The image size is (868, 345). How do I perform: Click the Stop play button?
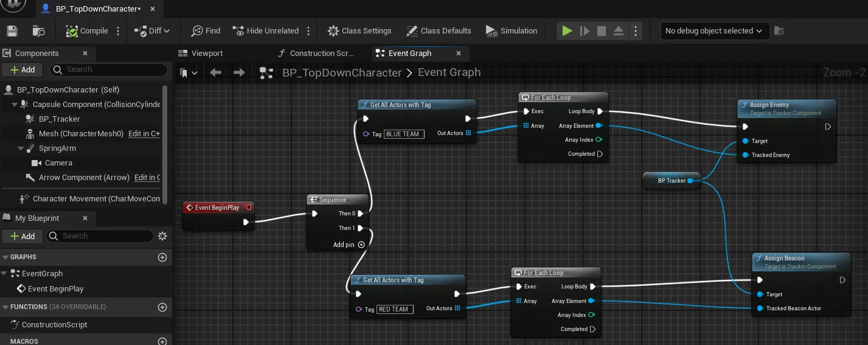tap(602, 31)
